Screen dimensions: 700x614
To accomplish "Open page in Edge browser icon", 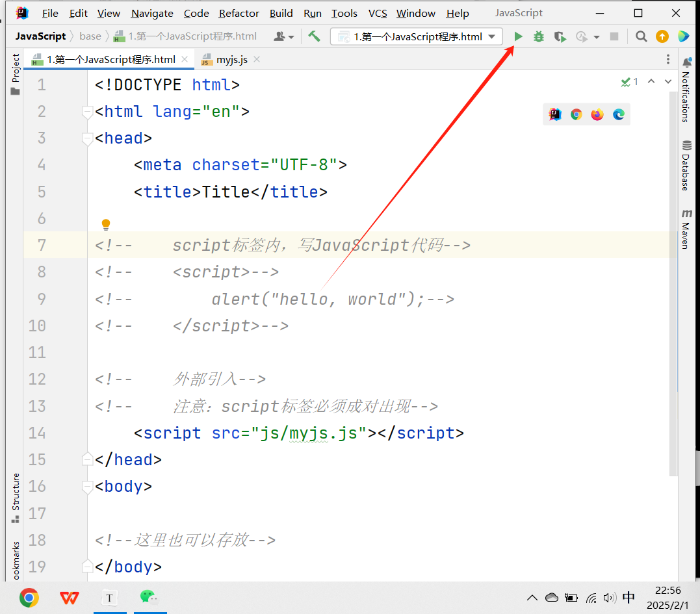I will [x=618, y=115].
